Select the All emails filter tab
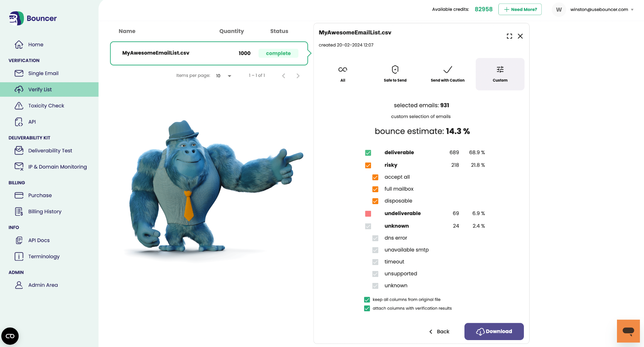Viewport: 644px width, 347px height. click(x=342, y=74)
